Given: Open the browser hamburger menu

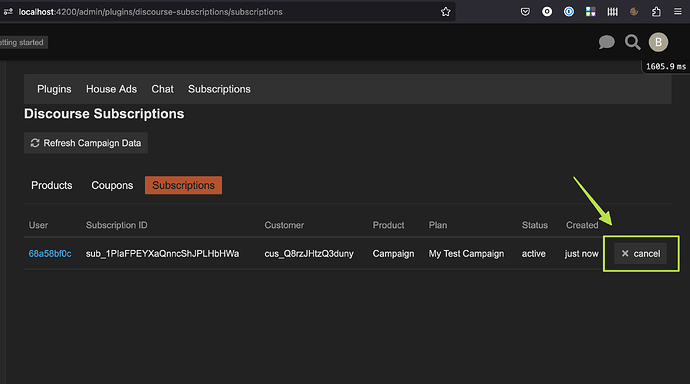Looking at the screenshot, I should coord(678,11).
